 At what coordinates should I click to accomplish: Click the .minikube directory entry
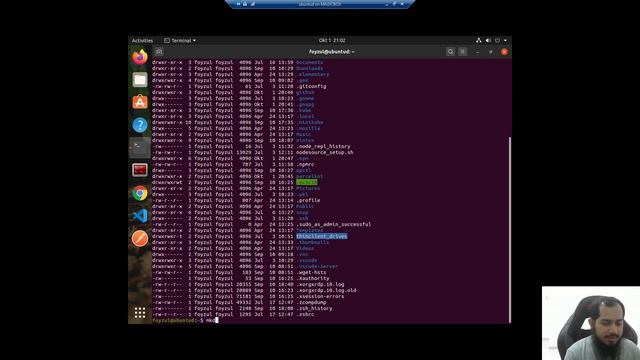309,122
